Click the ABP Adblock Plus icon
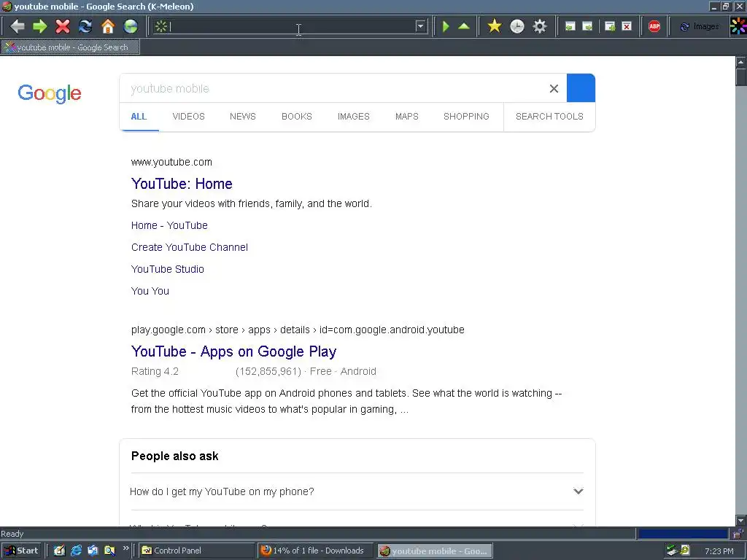Viewport: 747px width, 560px height. pos(654,26)
